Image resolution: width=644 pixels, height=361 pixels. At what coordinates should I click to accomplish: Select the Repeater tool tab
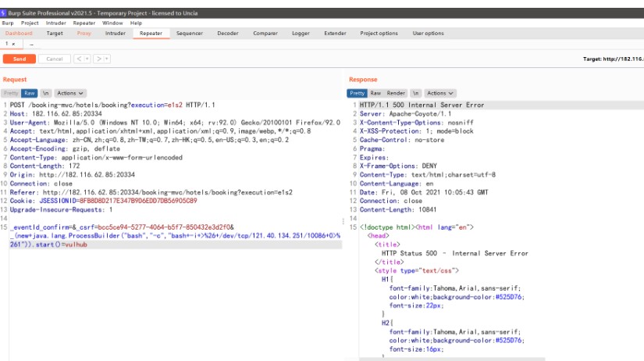click(x=151, y=34)
